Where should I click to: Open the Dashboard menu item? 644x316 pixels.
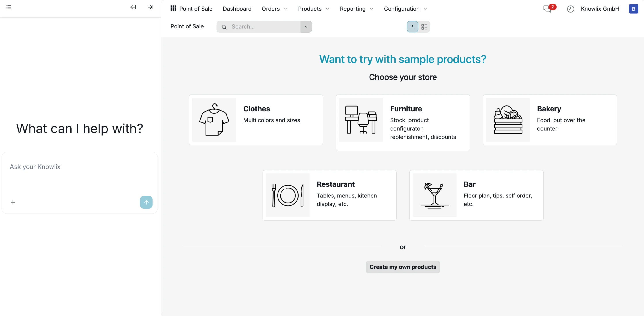pos(237,9)
